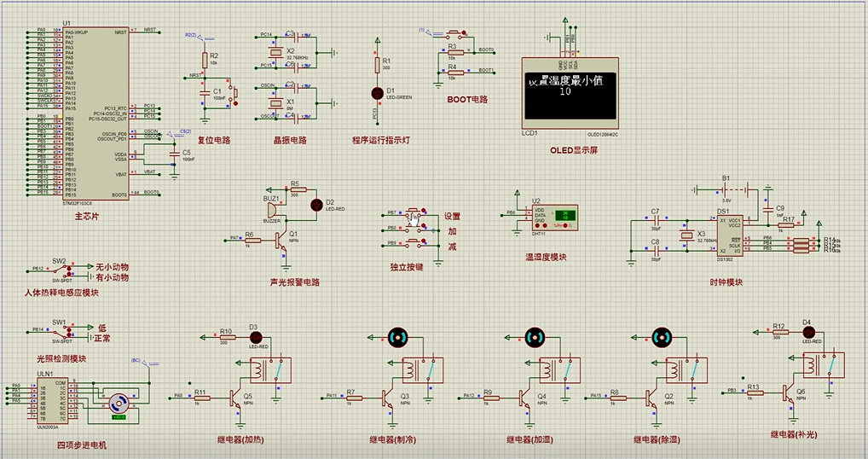
Task: Select the humidifier relay fan motor
Action: [535, 337]
